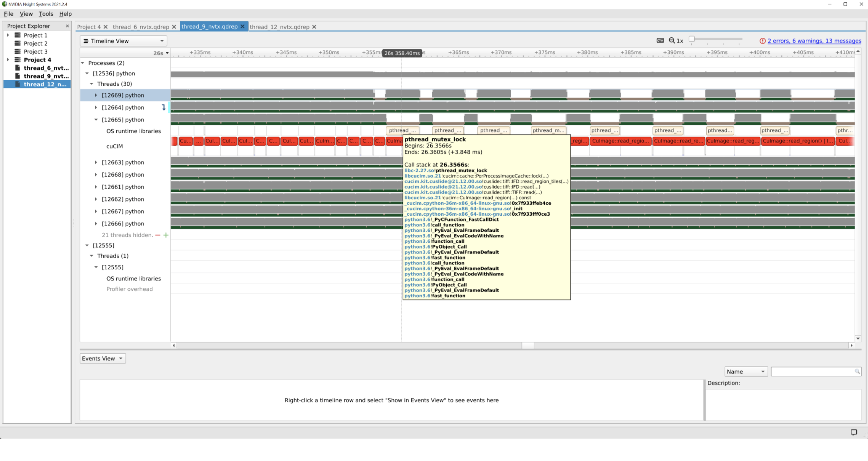Viewport: 868px width, 461px height.
Task: Click the pin marker on thread 12664
Action: pos(164,107)
